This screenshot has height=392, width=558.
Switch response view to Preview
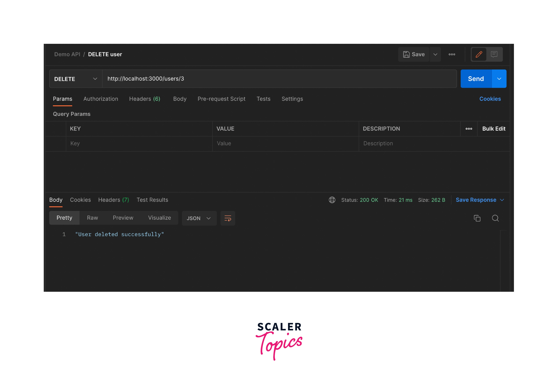(x=123, y=218)
